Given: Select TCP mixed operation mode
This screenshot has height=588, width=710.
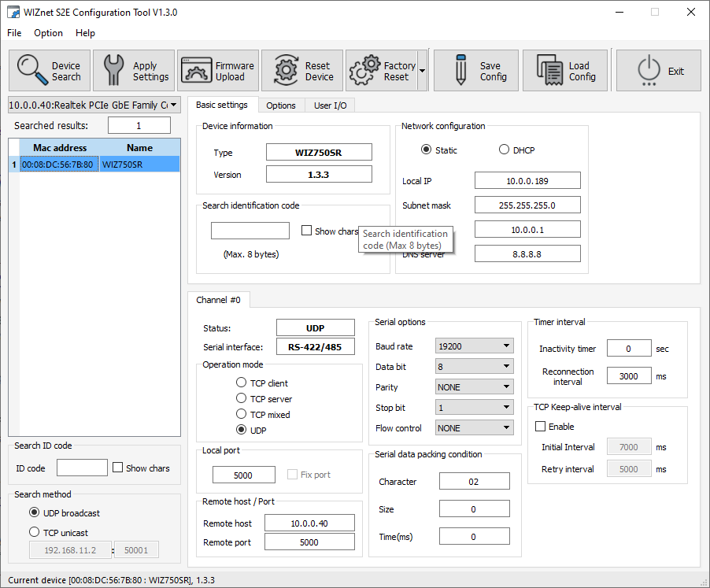Looking at the screenshot, I should point(242,414).
